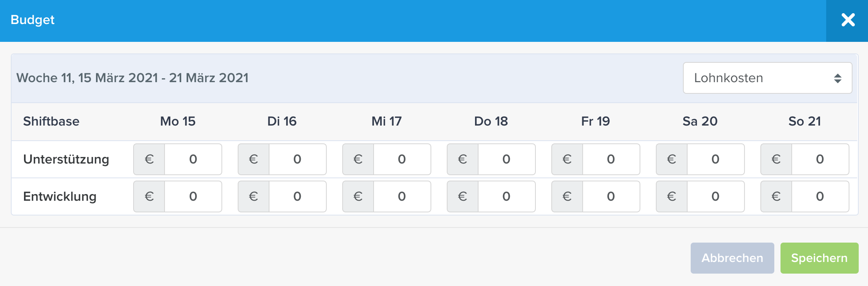Image resolution: width=868 pixels, height=286 pixels.
Task: Open the Lohnkosten dropdown
Action: click(x=767, y=78)
